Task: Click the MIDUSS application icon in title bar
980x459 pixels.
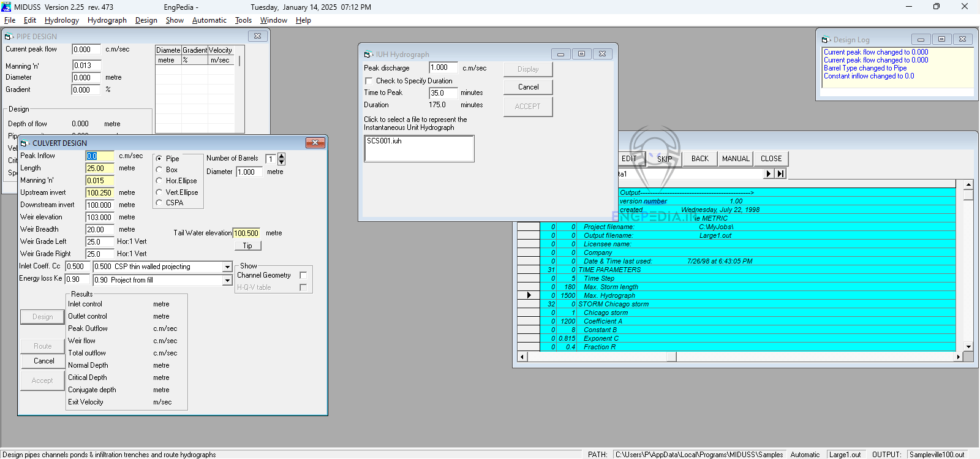Action: coord(6,7)
